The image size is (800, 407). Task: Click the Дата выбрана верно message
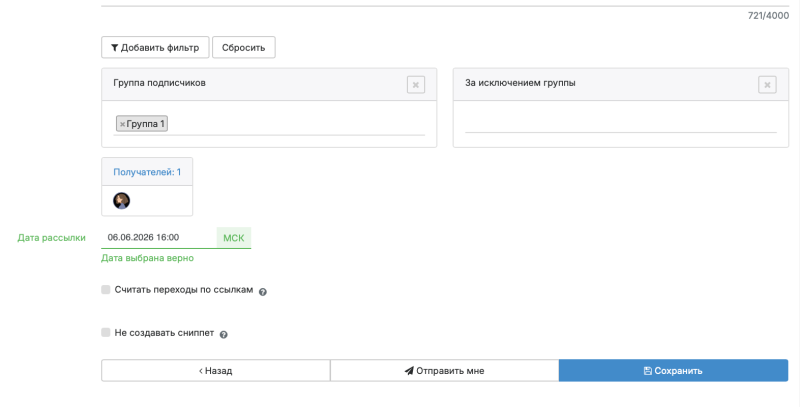[147, 258]
